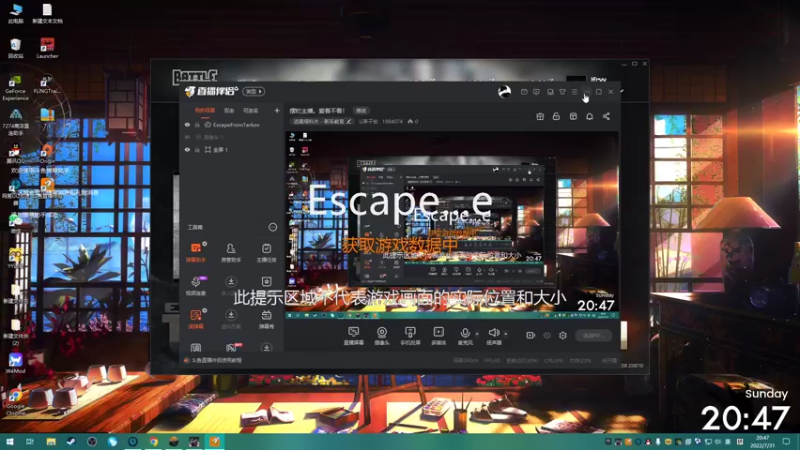800x450 pixels.
Task: Click the 修改 button next to stream title
Action: pyautogui.click(x=361, y=110)
